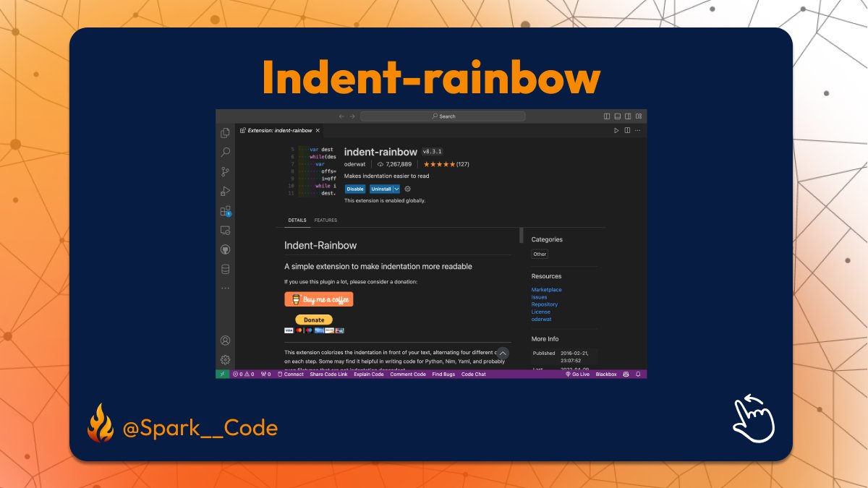Click Share Code Link in status bar
This screenshot has width=868, height=488.
point(328,374)
